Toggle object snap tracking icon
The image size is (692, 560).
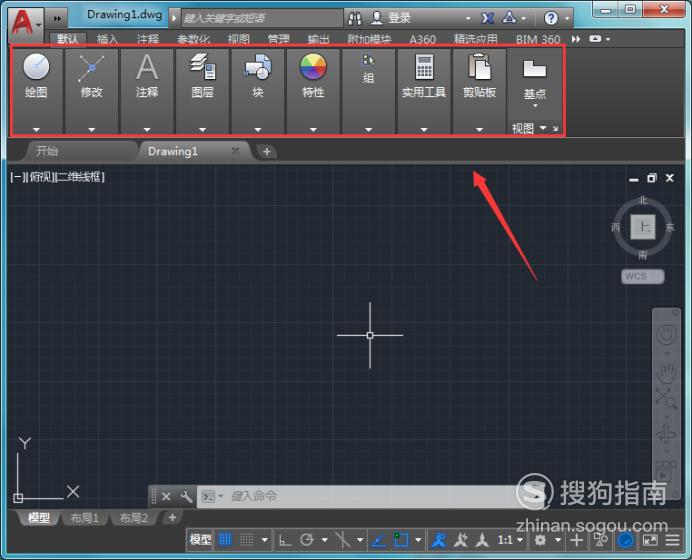[379, 540]
